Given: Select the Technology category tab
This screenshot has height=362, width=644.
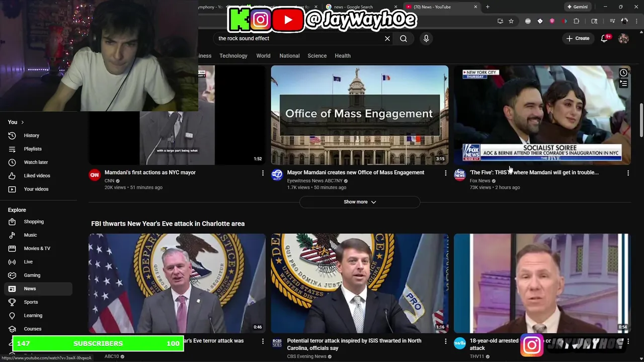Looking at the screenshot, I should (x=233, y=56).
